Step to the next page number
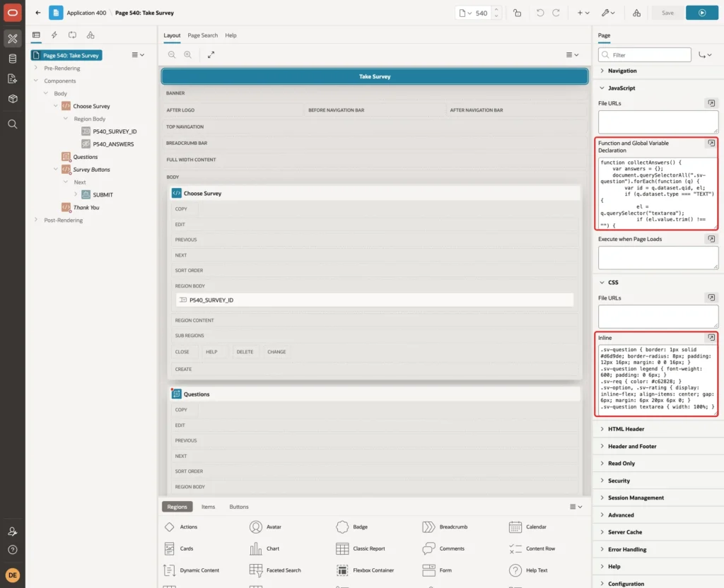This screenshot has width=724, height=588. (496, 10)
